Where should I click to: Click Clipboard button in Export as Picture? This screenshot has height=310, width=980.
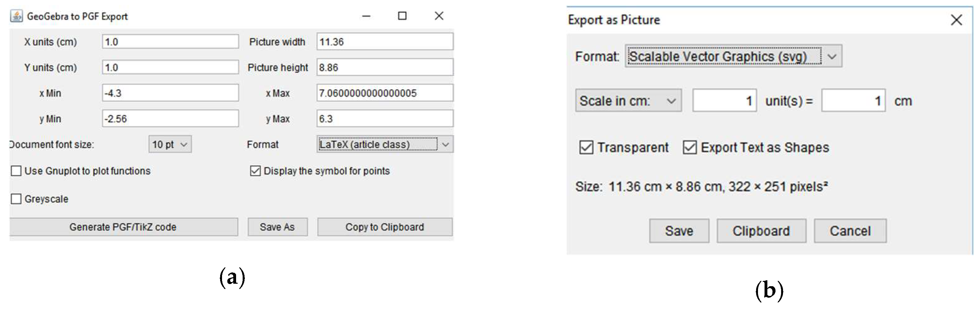pyautogui.click(x=761, y=231)
